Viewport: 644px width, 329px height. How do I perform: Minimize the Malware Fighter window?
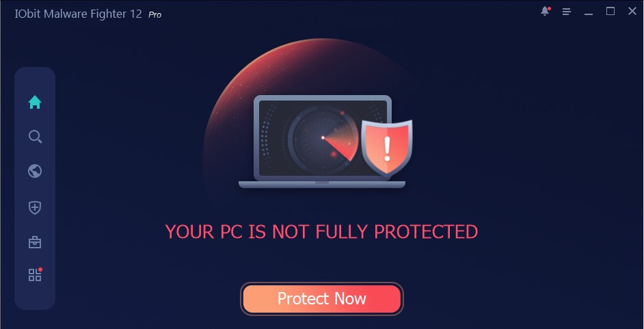tap(589, 12)
